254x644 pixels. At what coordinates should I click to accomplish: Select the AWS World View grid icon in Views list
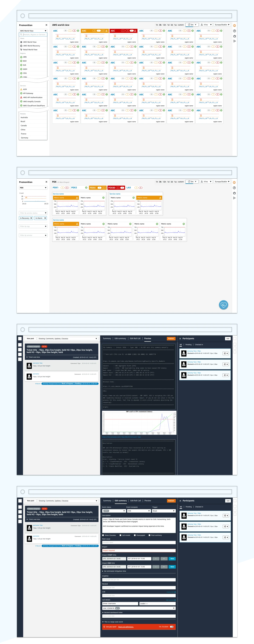[21, 42]
